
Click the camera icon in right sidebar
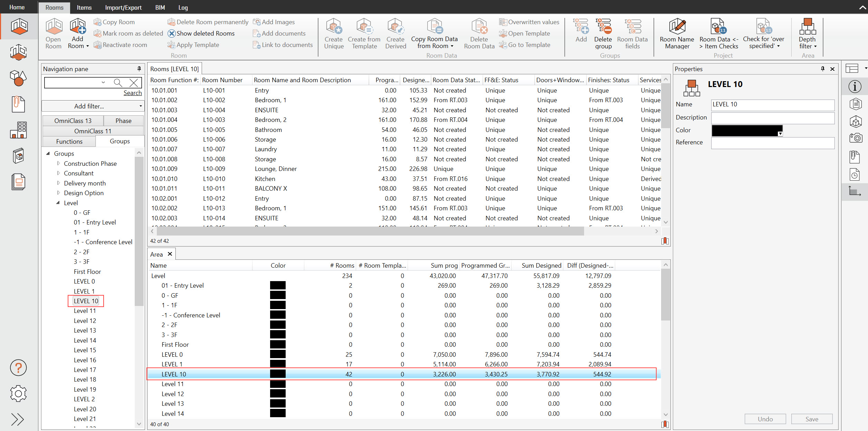[855, 138]
